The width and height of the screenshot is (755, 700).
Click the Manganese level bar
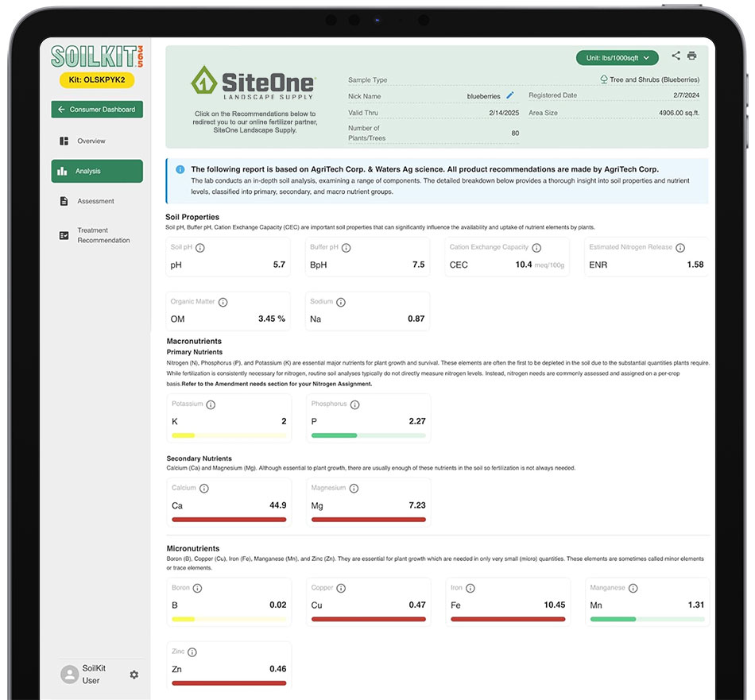(647, 620)
